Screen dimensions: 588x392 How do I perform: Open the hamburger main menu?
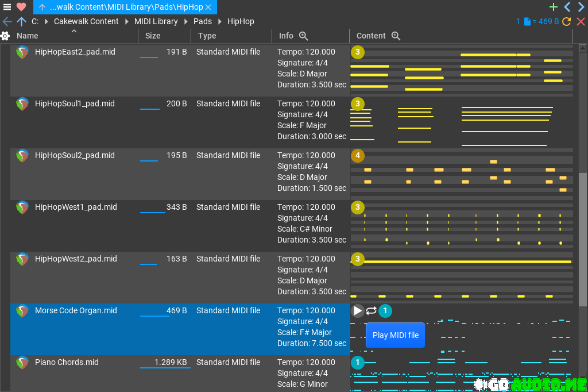(7, 7)
